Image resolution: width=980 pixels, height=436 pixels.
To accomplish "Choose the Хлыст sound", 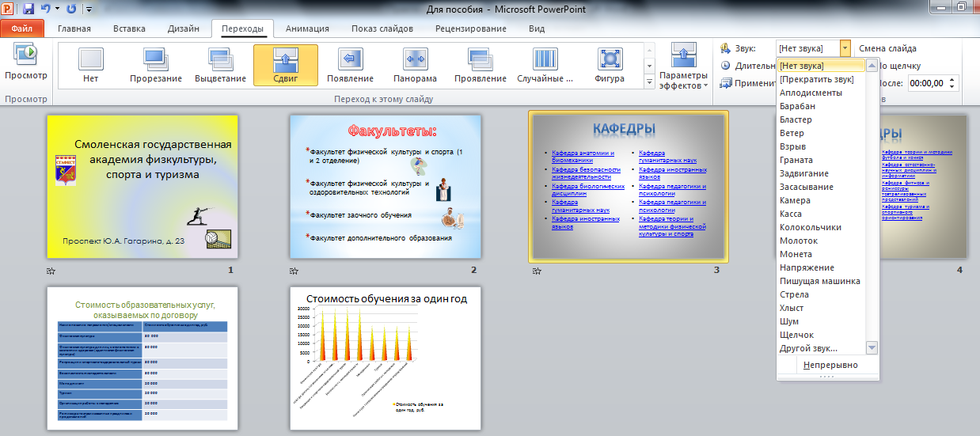I will [822, 308].
